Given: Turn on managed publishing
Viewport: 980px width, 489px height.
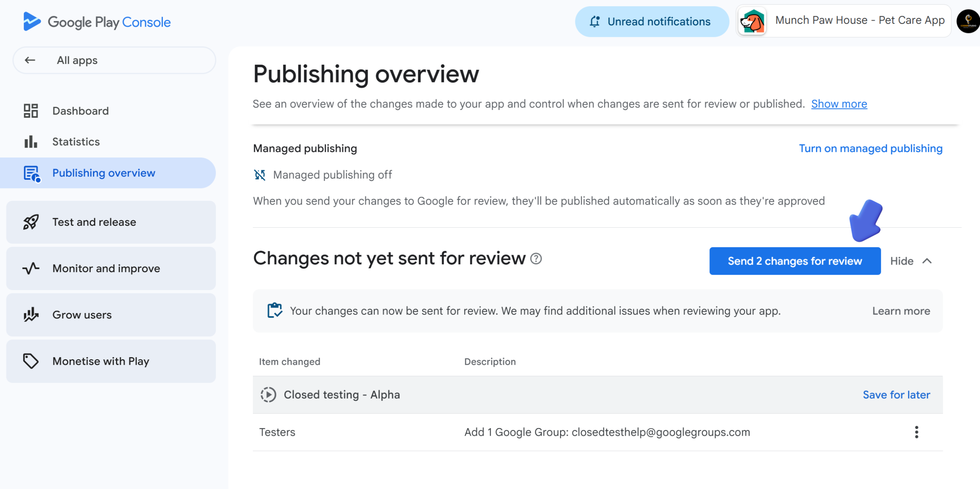Looking at the screenshot, I should click(x=871, y=148).
